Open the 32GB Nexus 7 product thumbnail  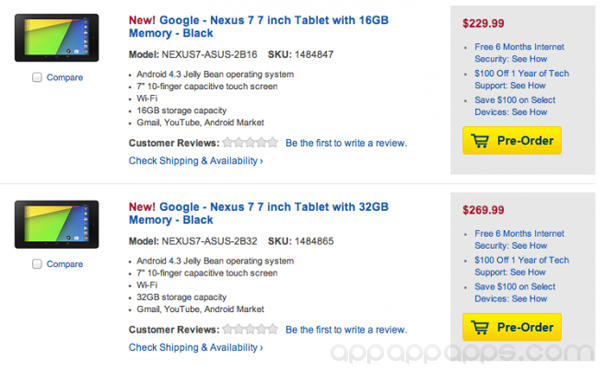point(57,224)
